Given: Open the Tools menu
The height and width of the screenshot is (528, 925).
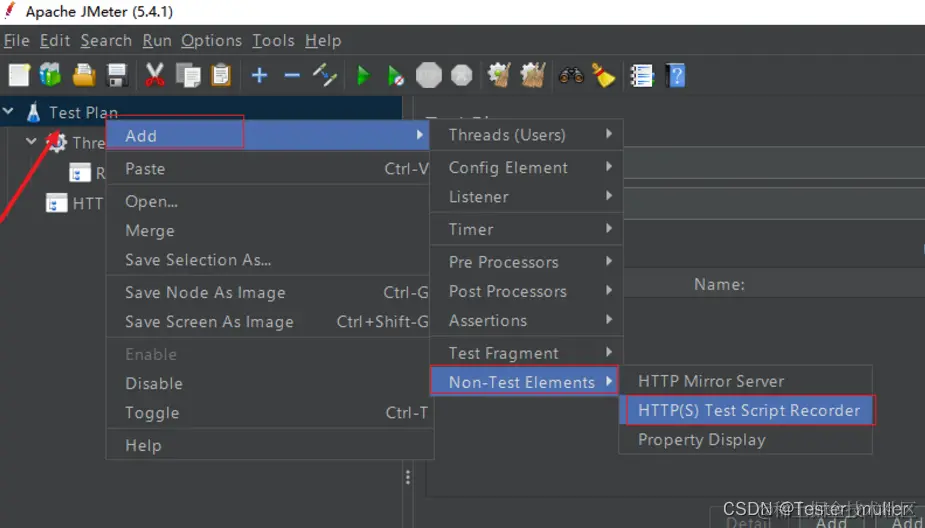Looking at the screenshot, I should pyautogui.click(x=273, y=41).
